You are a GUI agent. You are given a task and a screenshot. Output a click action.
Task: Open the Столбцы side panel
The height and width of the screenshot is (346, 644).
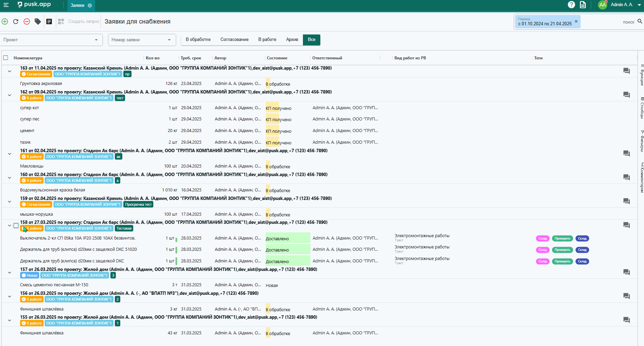point(642,108)
